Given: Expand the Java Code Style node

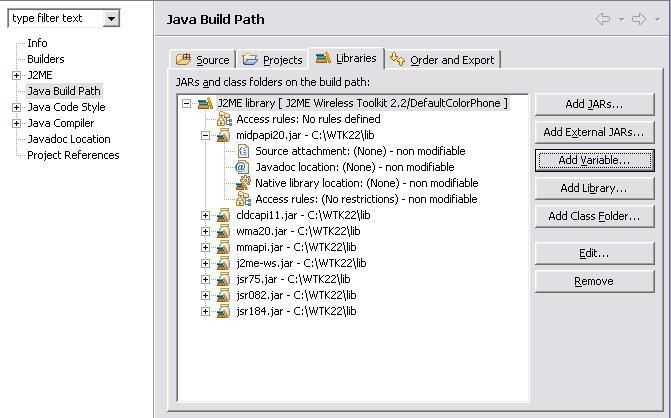Looking at the screenshot, I should pos(16,107).
